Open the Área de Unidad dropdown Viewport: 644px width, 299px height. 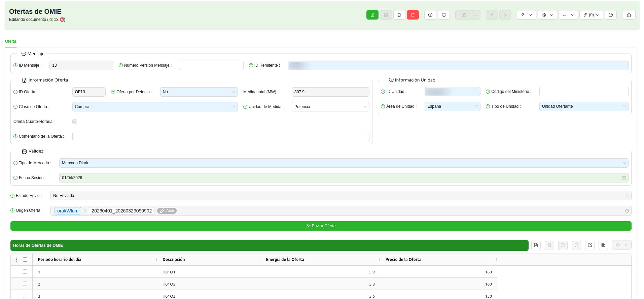pyautogui.click(x=452, y=106)
